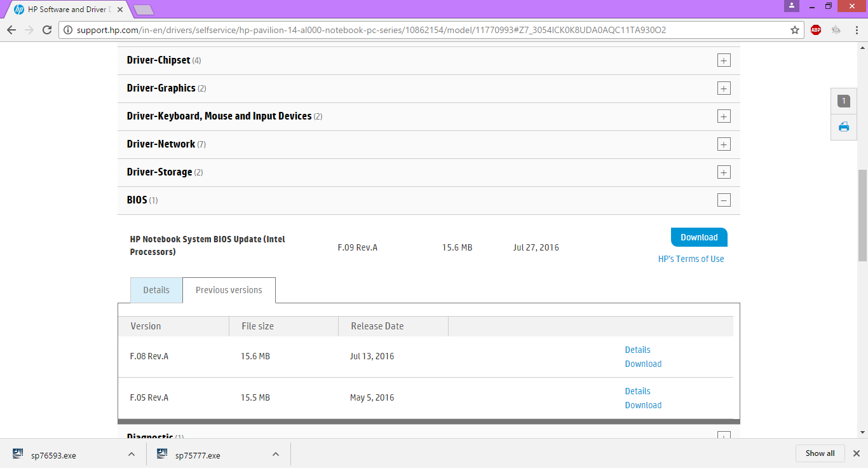Screen dimensions: 868x468
Task: Click the Jul 27, 2016 release date
Action: click(536, 247)
